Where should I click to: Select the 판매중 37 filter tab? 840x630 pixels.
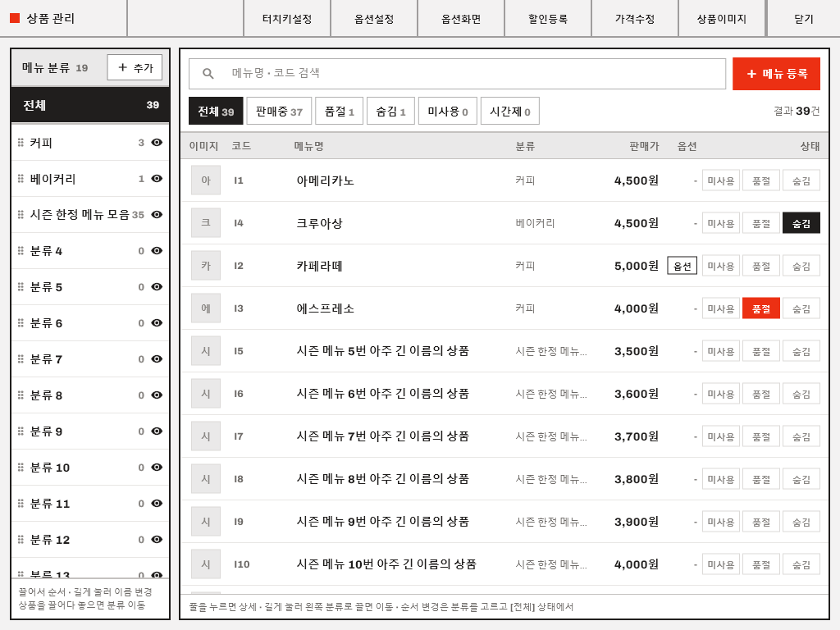coord(279,112)
